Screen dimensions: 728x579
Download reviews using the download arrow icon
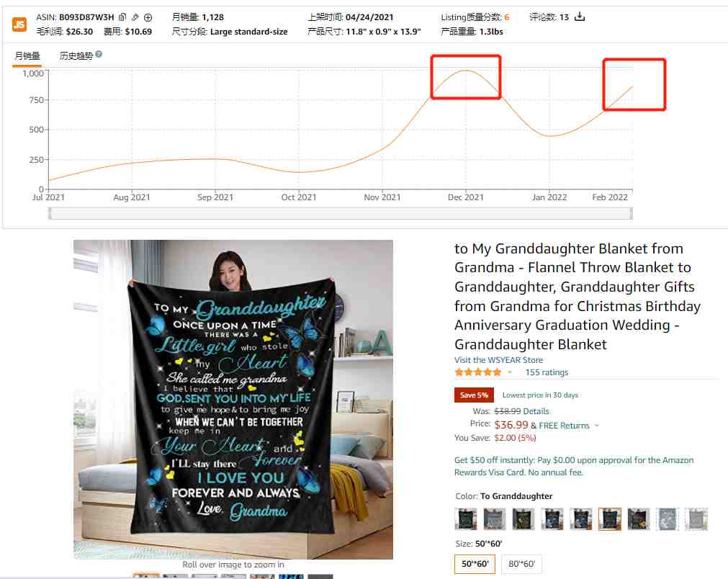click(x=580, y=17)
